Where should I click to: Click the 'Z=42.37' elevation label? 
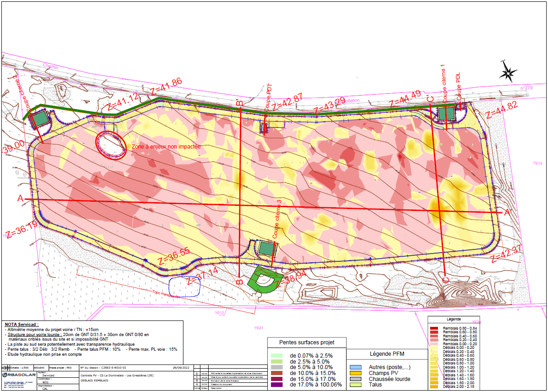(x=506, y=254)
